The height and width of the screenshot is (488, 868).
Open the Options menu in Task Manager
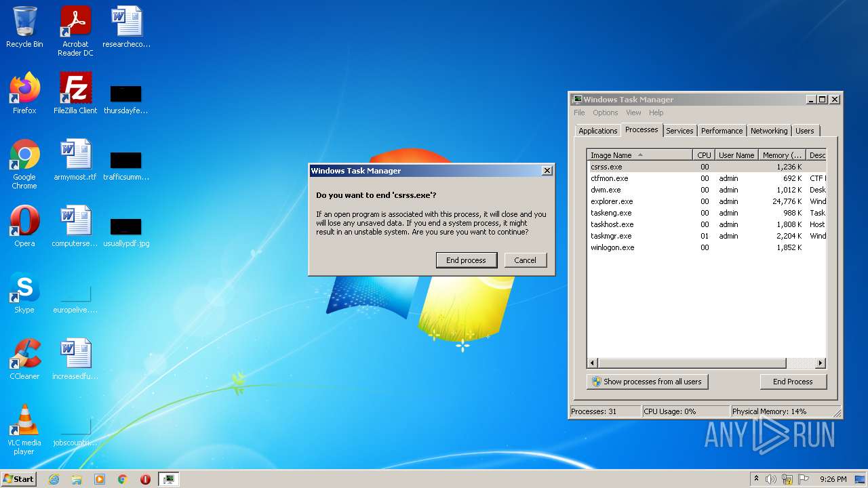tap(605, 113)
